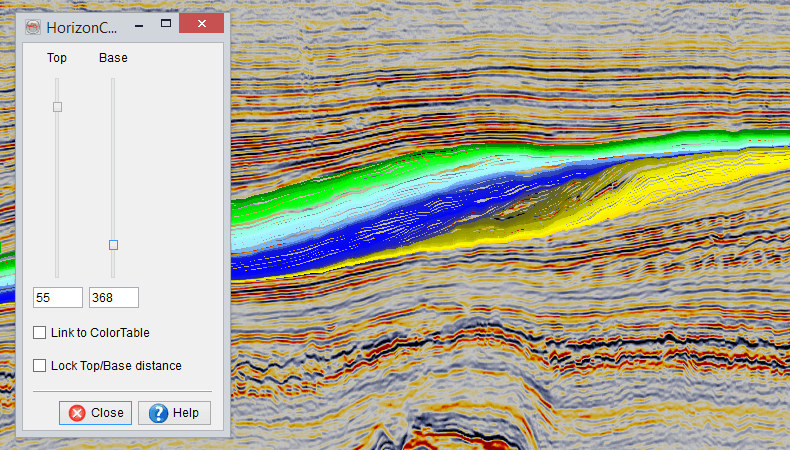Click the HorizonC app icon in title bar

tap(32, 27)
